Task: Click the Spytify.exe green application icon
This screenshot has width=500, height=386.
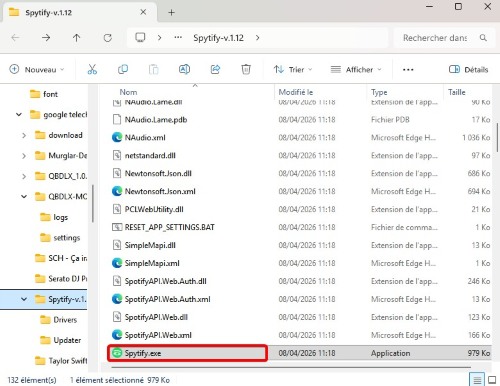Action: pyautogui.click(x=117, y=353)
